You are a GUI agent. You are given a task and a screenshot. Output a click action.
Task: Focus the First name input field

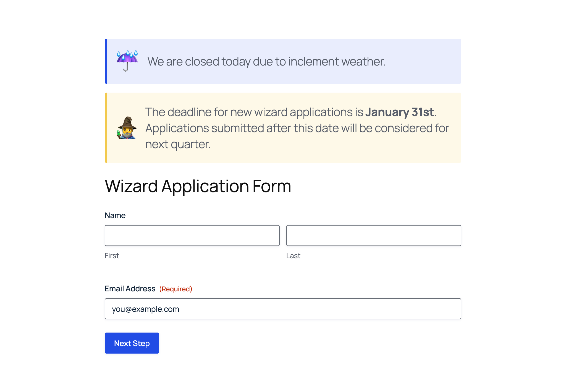point(192,236)
